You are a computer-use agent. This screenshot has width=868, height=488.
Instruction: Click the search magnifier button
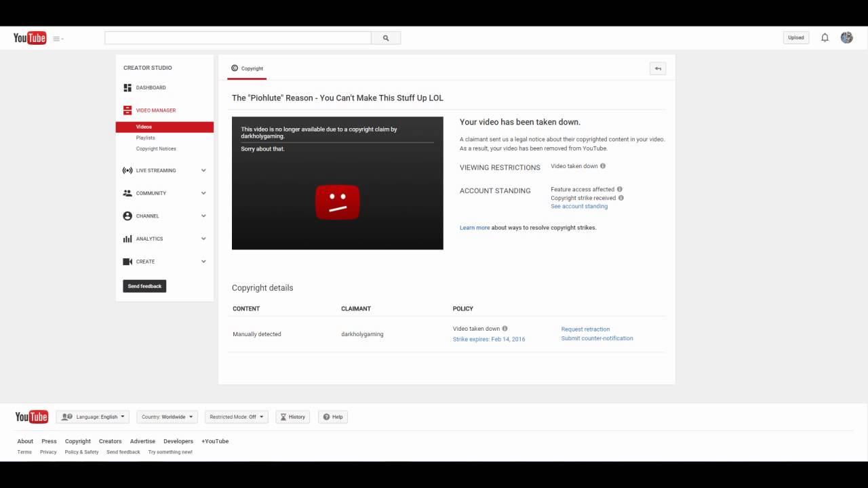point(386,38)
